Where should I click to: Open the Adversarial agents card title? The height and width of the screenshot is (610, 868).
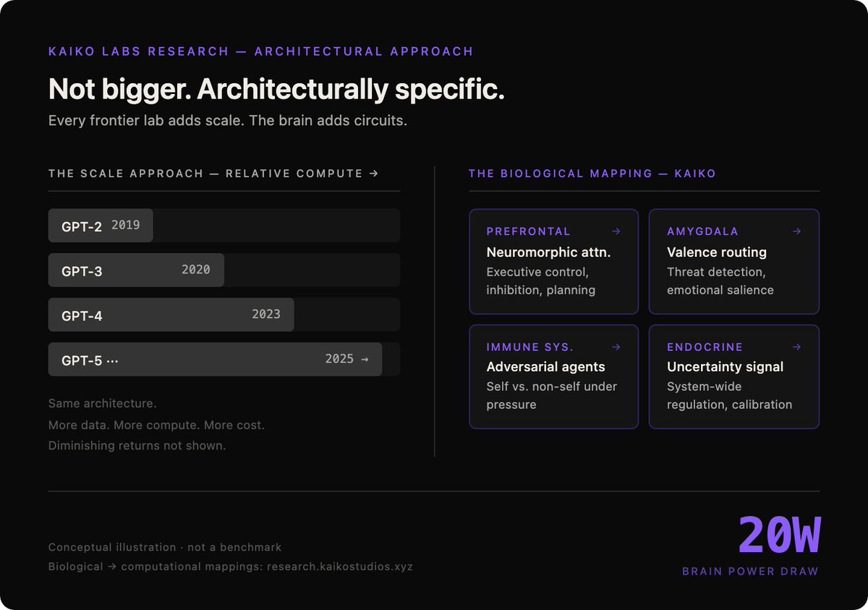pyautogui.click(x=545, y=367)
